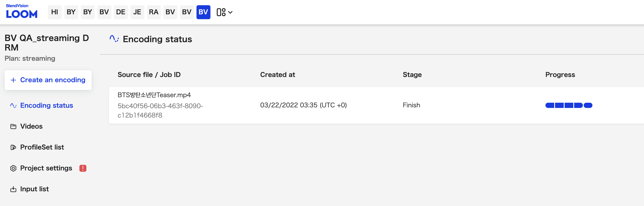Select the DE project avatar
The height and width of the screenshot is (206, 644).
click(x=121, y=12)
